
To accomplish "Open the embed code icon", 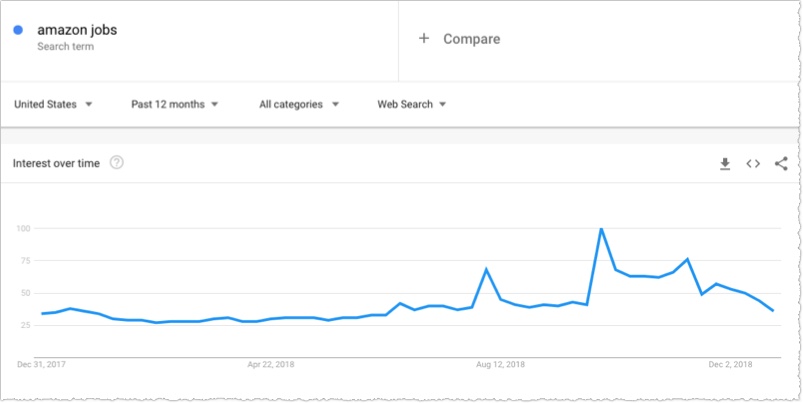I will click(753, 164).
